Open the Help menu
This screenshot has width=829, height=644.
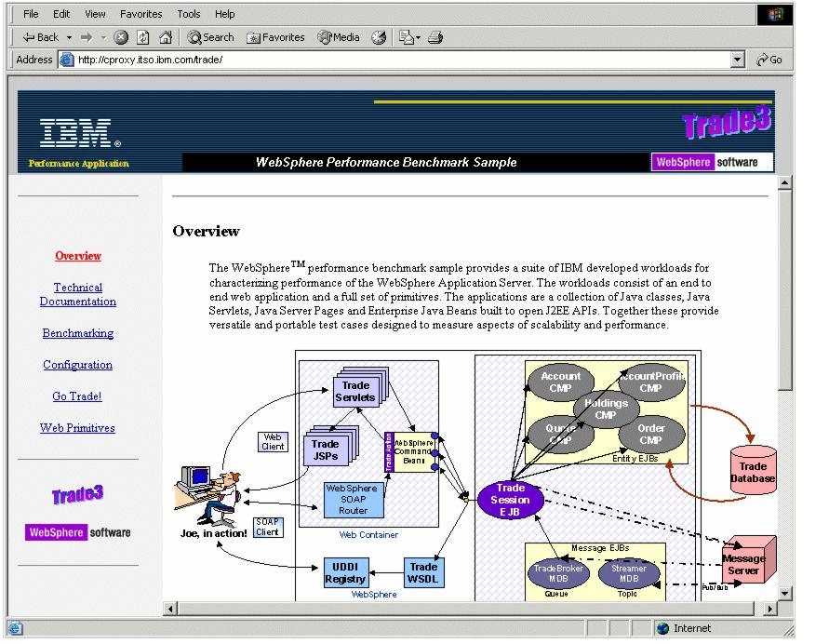pyautogui.click(x=225, y=14)
